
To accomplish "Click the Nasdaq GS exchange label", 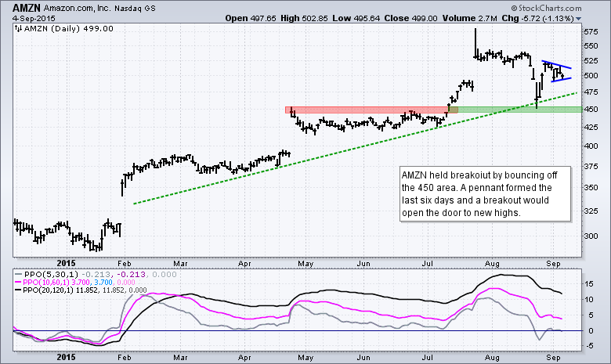I will pos(135,8).
